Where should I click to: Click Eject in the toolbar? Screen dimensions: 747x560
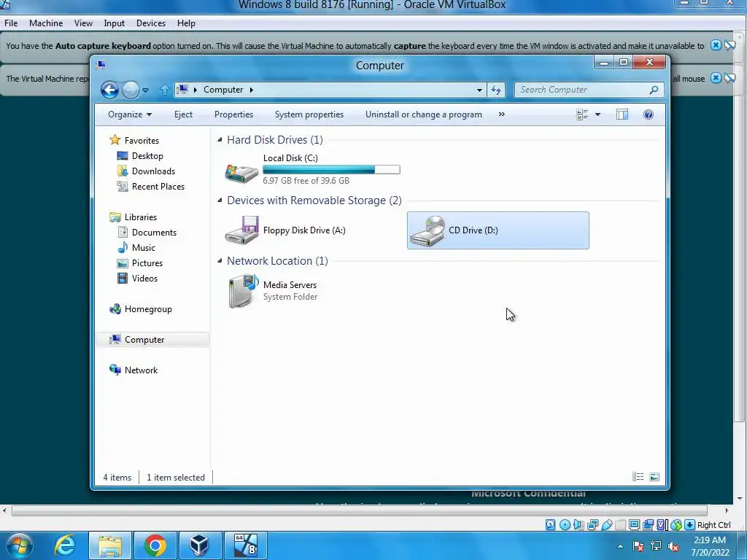(183, 114)
